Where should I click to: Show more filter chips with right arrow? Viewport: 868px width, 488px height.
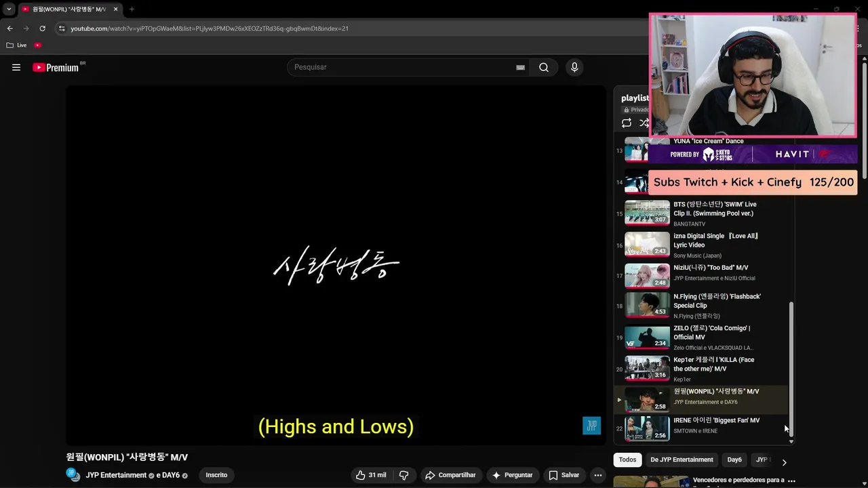(784, 462)
